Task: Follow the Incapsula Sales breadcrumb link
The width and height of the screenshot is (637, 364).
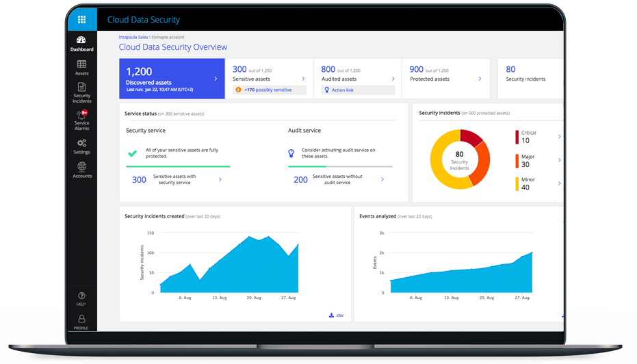Action: tap(133, 37)
